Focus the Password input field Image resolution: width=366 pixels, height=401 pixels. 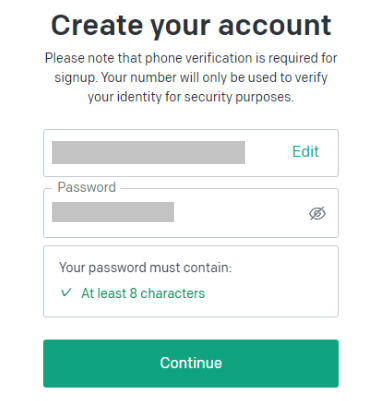[191, 213]
